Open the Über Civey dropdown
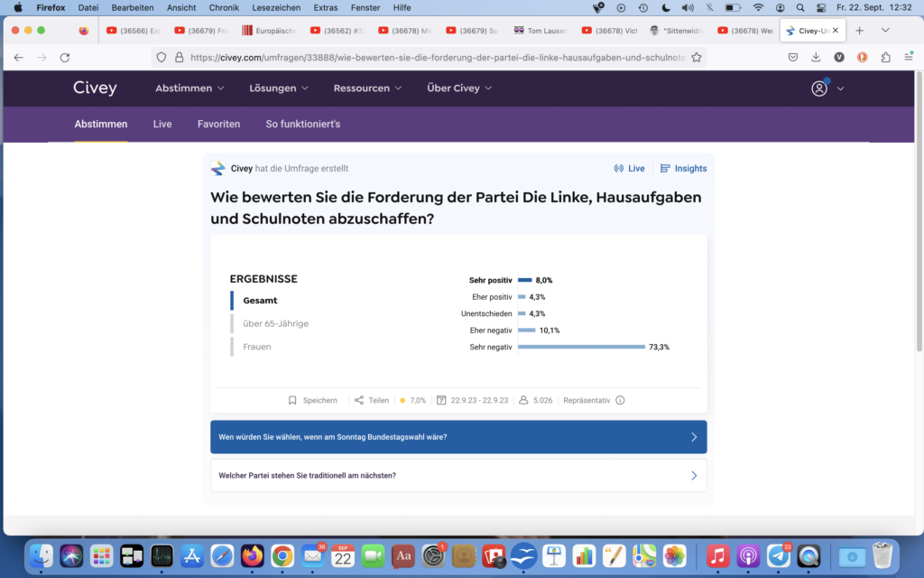The image size is (924, 578). (x=459, y=89)
